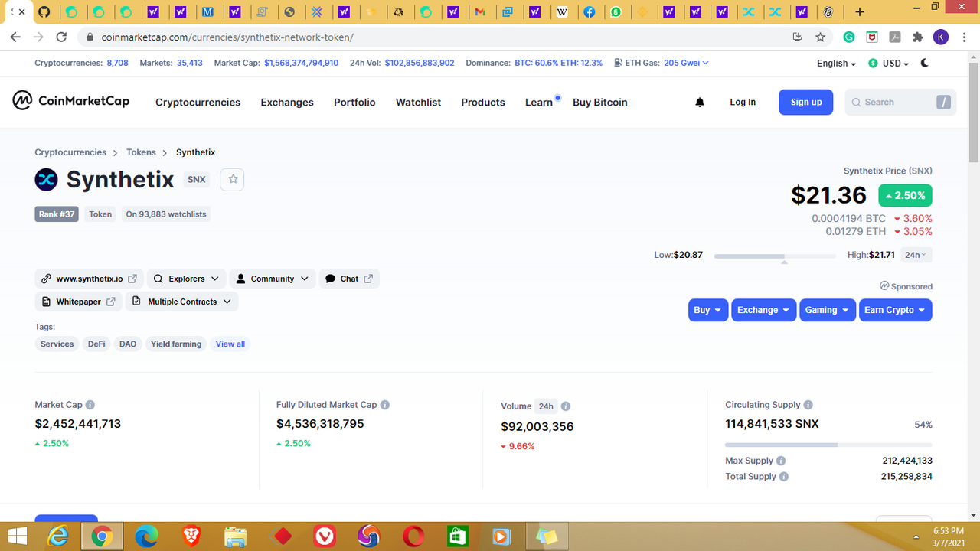Viewport: 980px width, 551px height.
Task: Expand the Community dropdown
Action: (273, 279)
